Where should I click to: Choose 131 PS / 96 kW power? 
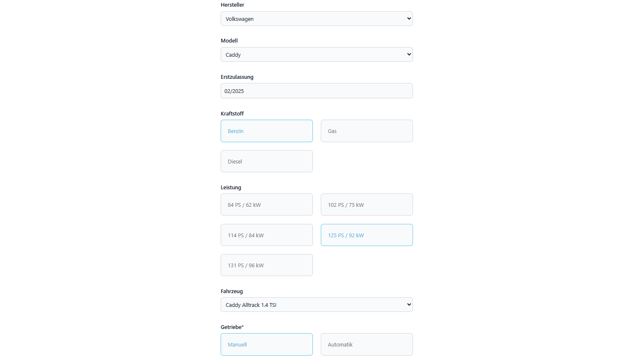[267, 265]
